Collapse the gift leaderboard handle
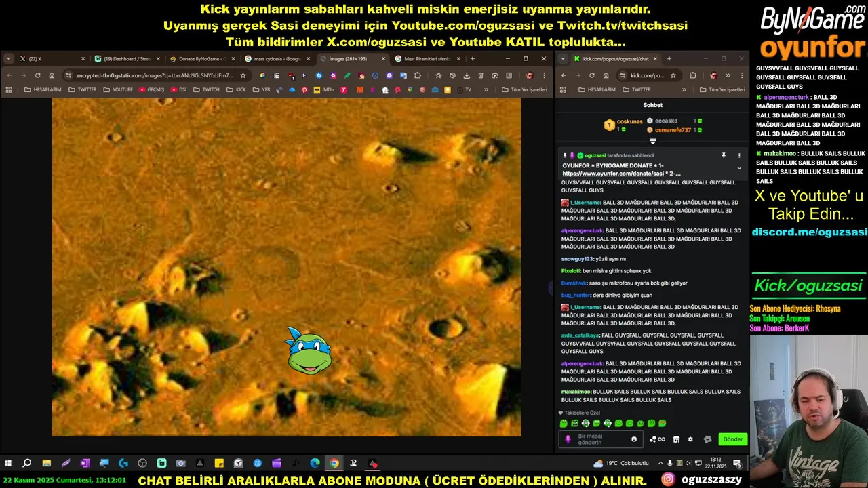Image resolution: width=868 pixels, height=488 pixels. (x=652, y=142)
